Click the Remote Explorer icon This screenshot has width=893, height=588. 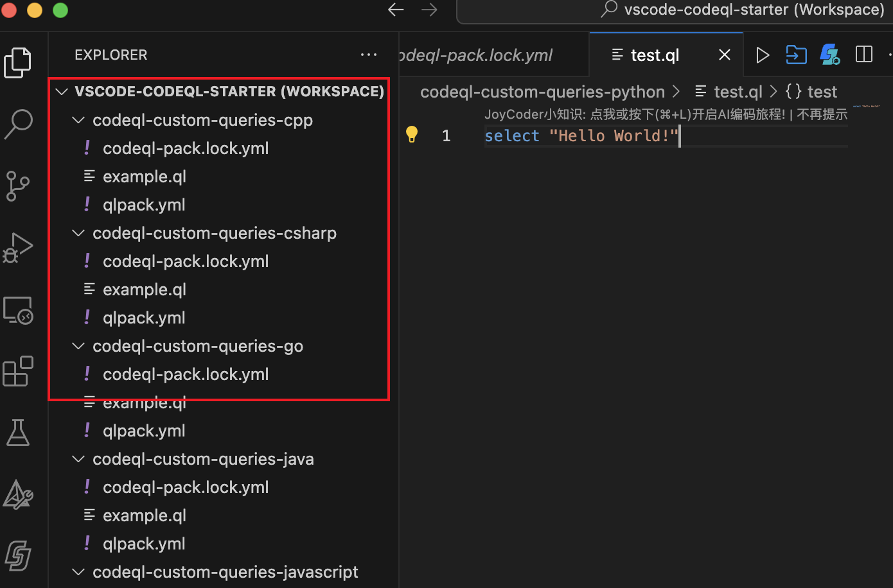(x=19, y=310)
